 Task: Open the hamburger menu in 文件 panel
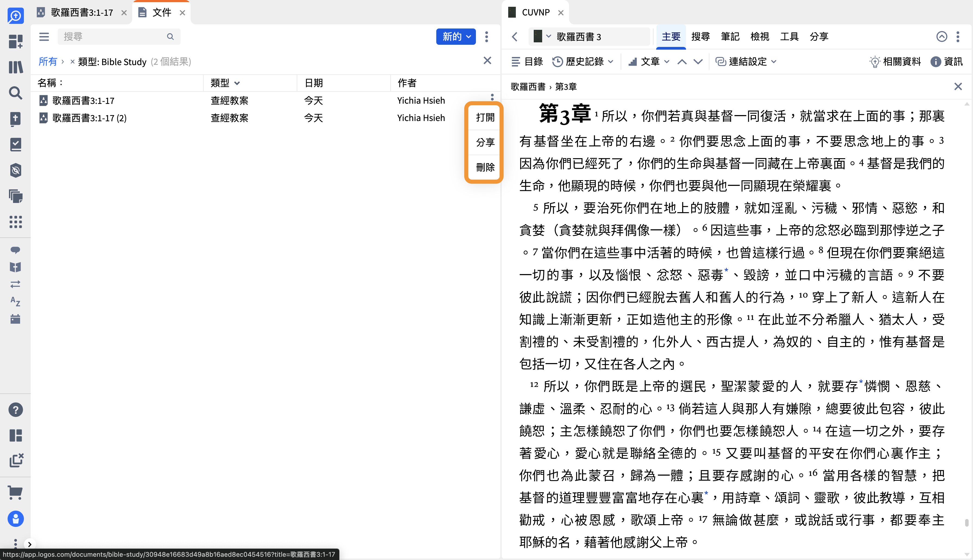coord(44,37)
